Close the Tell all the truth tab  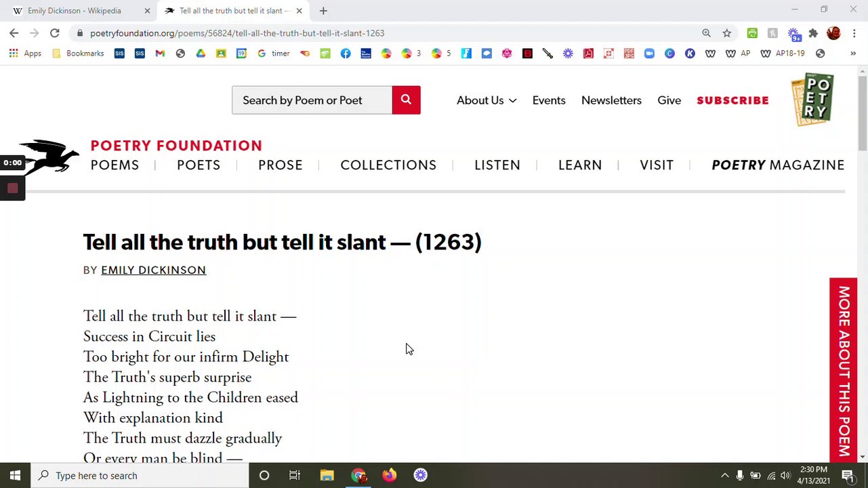[x=299, y=11]
